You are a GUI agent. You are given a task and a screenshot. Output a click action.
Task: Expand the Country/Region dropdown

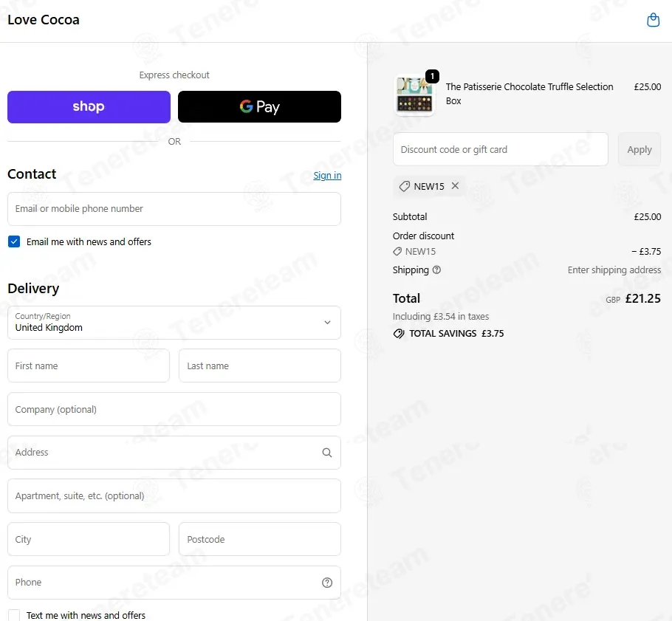174,323
